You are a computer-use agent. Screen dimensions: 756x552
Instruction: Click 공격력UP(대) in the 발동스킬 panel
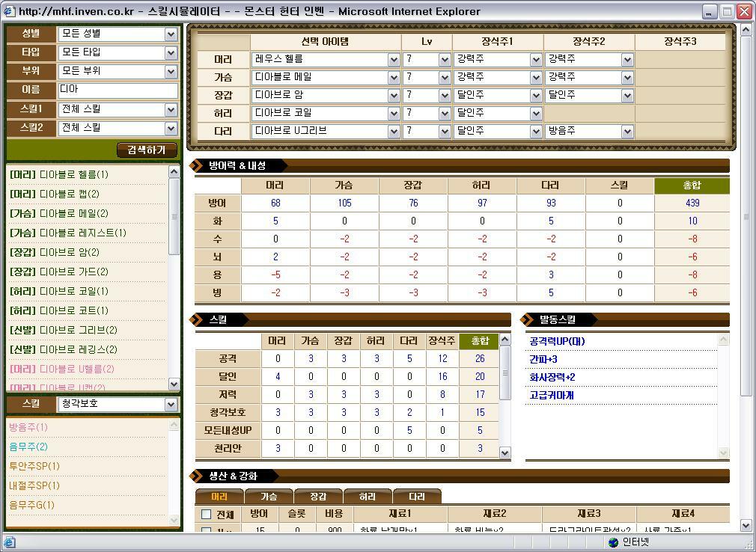point(554,342)
